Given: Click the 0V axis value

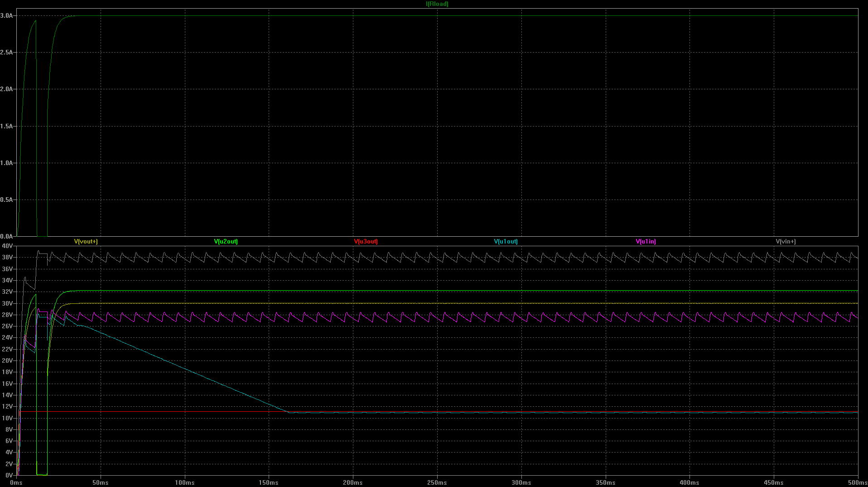Looking at the screenshot, I should coord(9,476).
